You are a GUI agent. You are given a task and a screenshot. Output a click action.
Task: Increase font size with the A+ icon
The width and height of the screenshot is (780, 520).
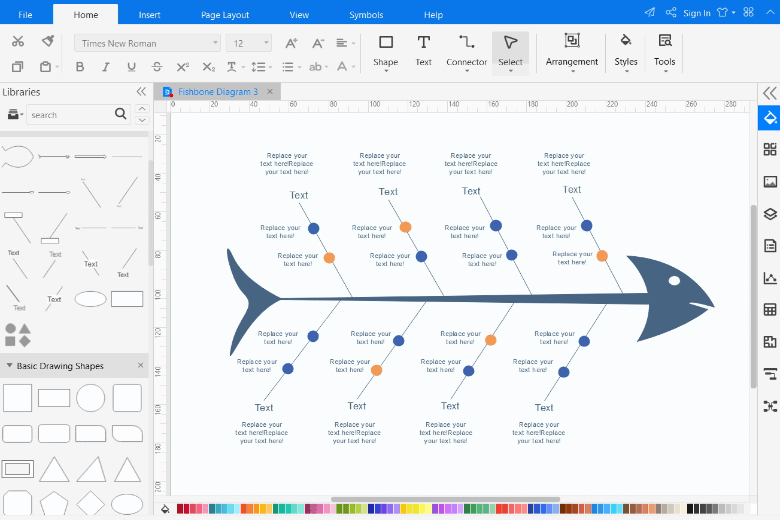[x=292, y=43]
